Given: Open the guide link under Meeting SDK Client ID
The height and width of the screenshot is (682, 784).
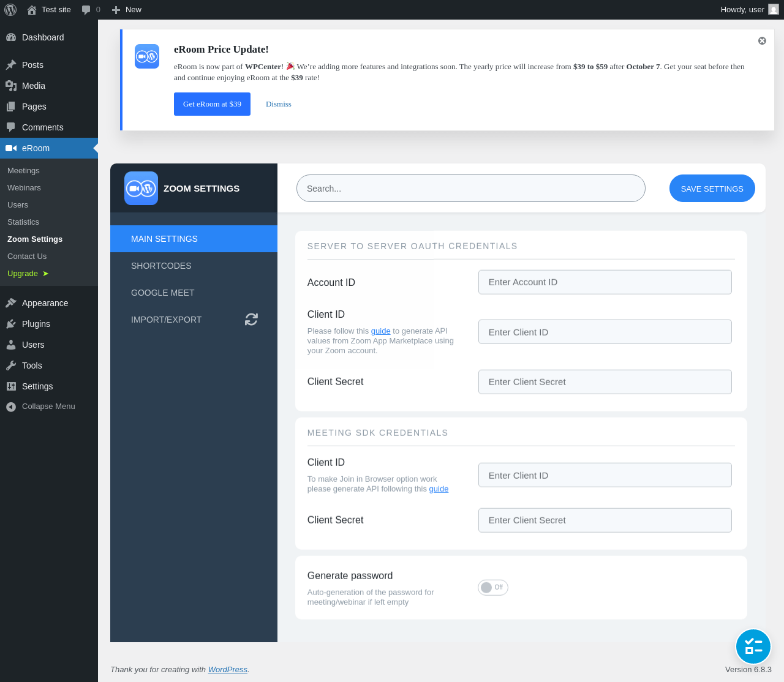Looking at the screenshot, I should (439, 489).
